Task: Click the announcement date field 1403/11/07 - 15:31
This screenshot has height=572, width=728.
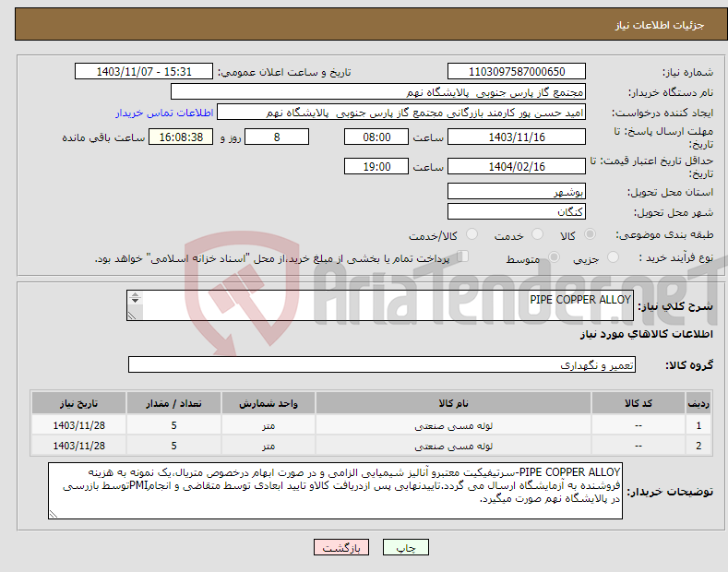Action: pyautogui.click(x=144, y=72)
